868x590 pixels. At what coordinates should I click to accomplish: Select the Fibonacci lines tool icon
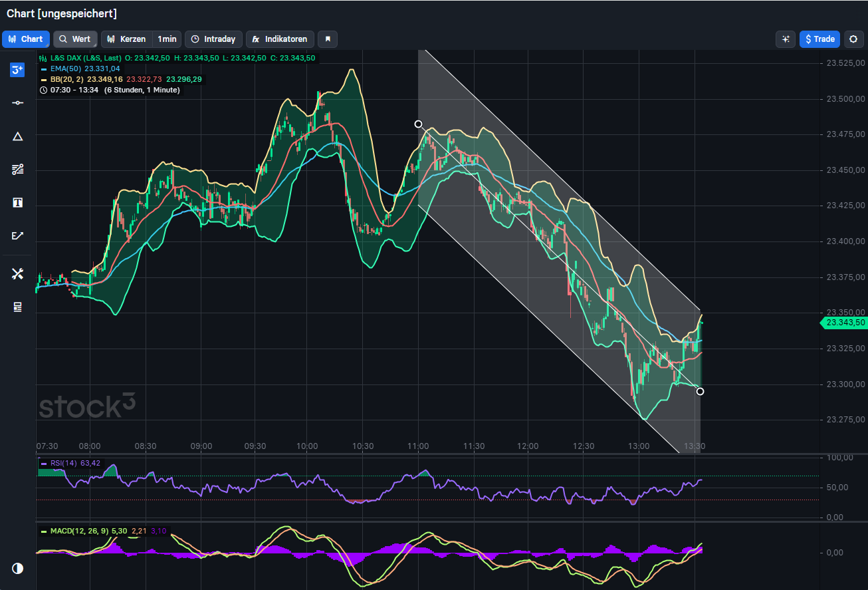[17, 170]
